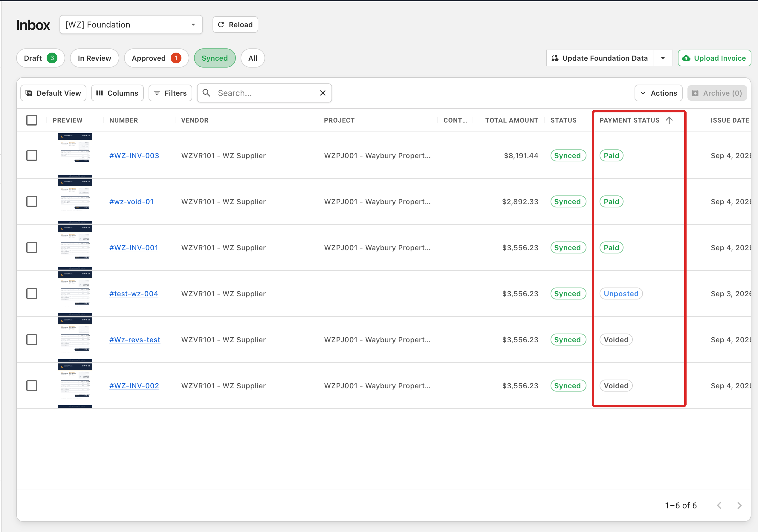The image size is (758, 532).
Task: Open the Columns chooser
Action: tap(117, 93)
